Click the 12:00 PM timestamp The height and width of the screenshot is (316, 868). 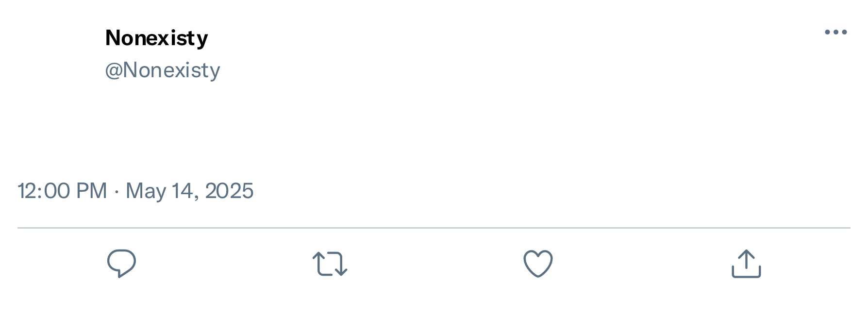(x=62, y=191)
